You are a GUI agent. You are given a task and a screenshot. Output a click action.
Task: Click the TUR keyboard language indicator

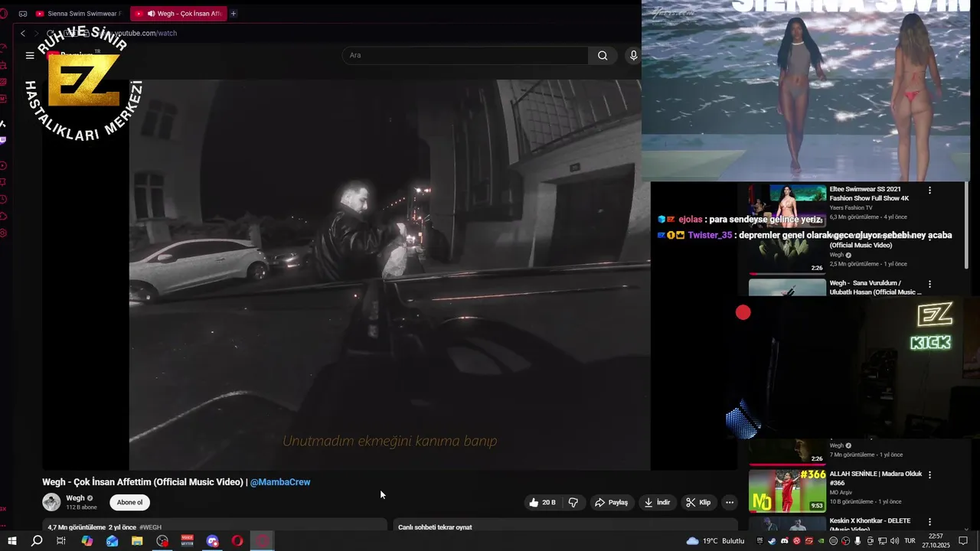(x=910, y=541)
